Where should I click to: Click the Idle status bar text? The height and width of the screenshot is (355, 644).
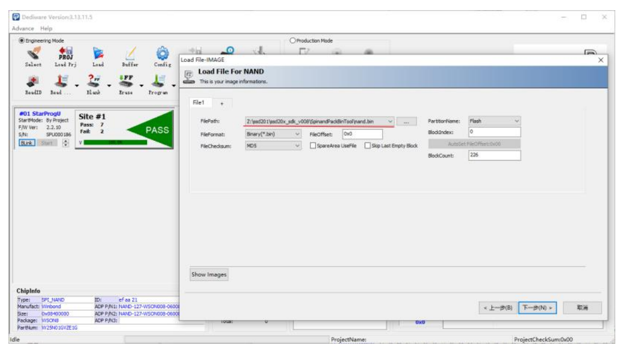pos(15,339)
